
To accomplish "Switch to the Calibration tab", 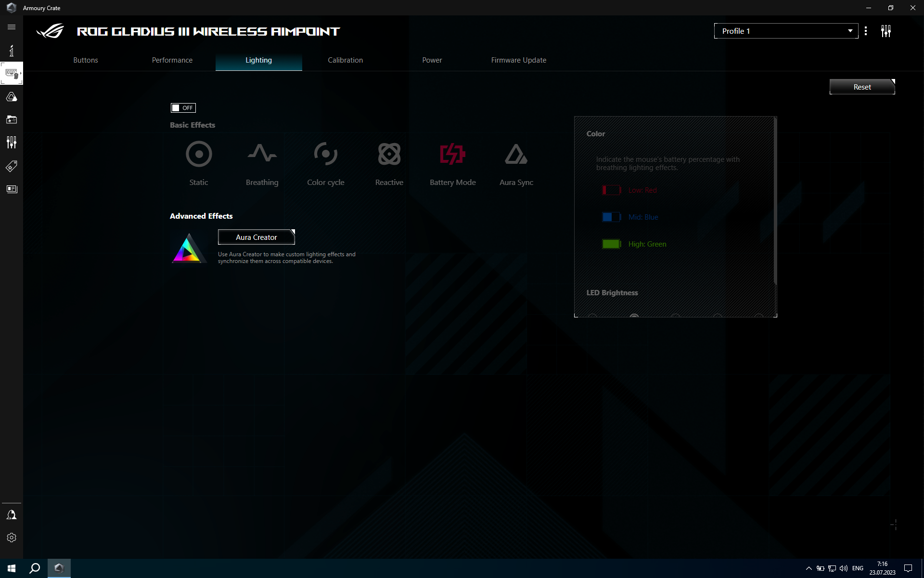I will 345,60.
